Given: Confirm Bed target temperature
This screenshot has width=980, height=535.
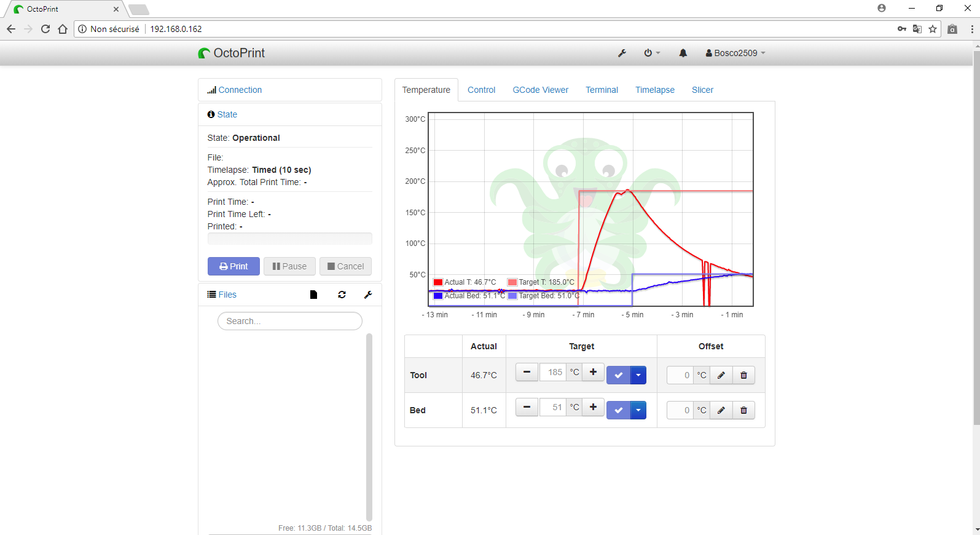Looking at the screenshot, I should [619, 410].
